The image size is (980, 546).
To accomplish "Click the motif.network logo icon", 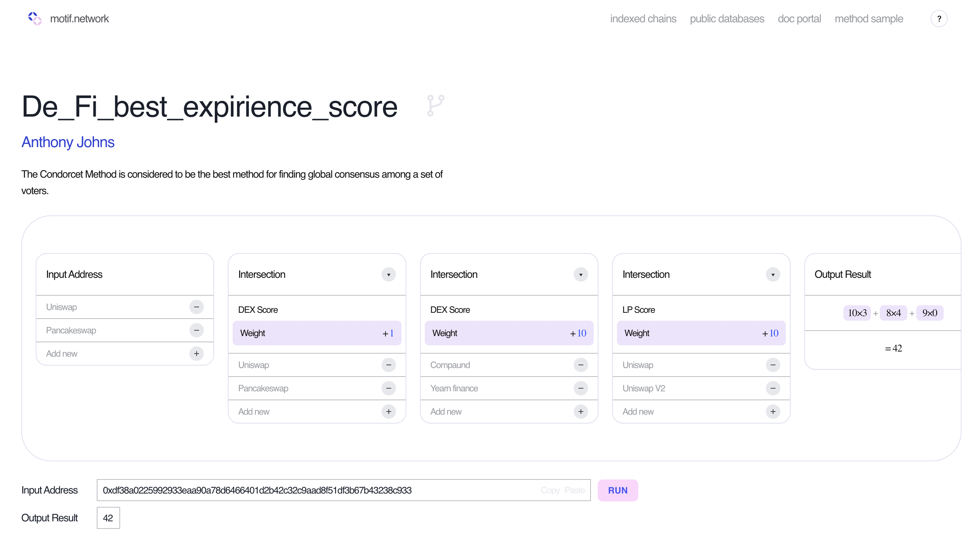I will [x=35, y=18].
